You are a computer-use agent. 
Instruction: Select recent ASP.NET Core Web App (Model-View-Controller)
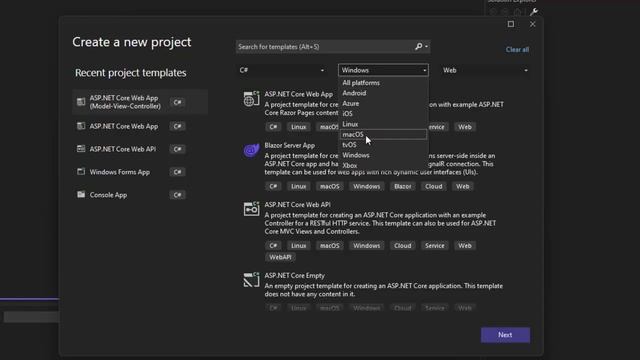(140, 102)
